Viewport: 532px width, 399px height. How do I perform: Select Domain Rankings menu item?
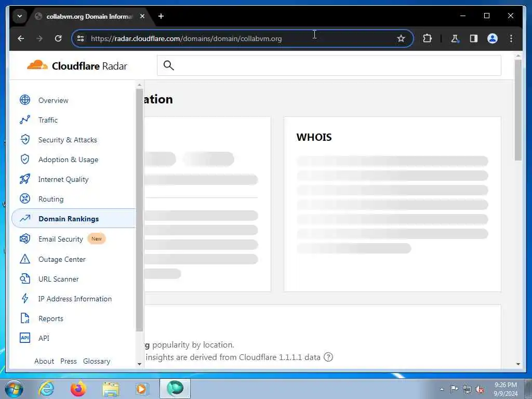click(74, 219)
